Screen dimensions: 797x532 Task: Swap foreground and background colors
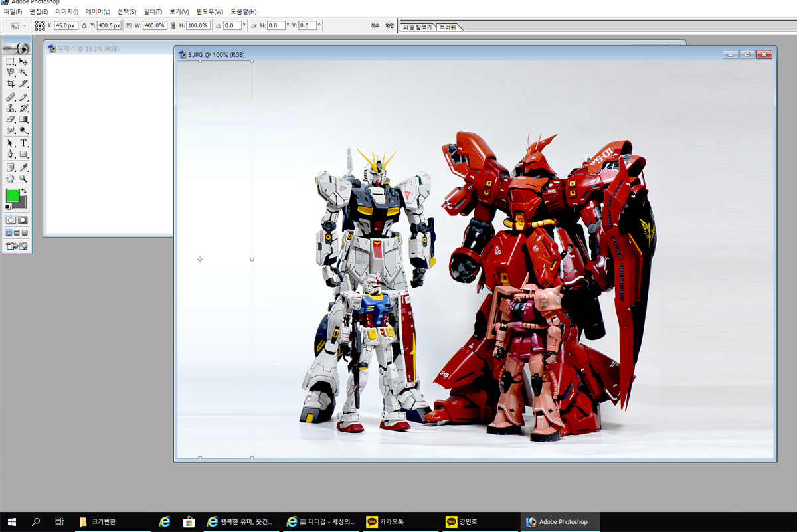pyautogui.click(x=24, y=191)
